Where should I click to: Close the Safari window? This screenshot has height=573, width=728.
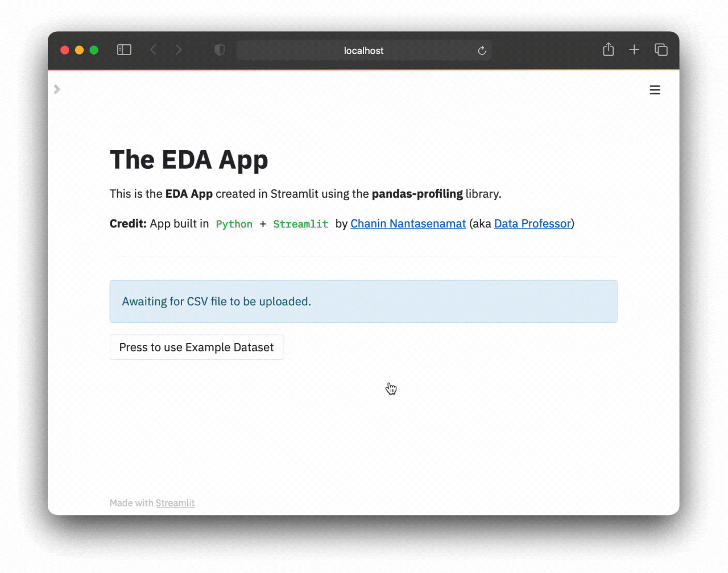pyautogui.click(x=65, y=50)
